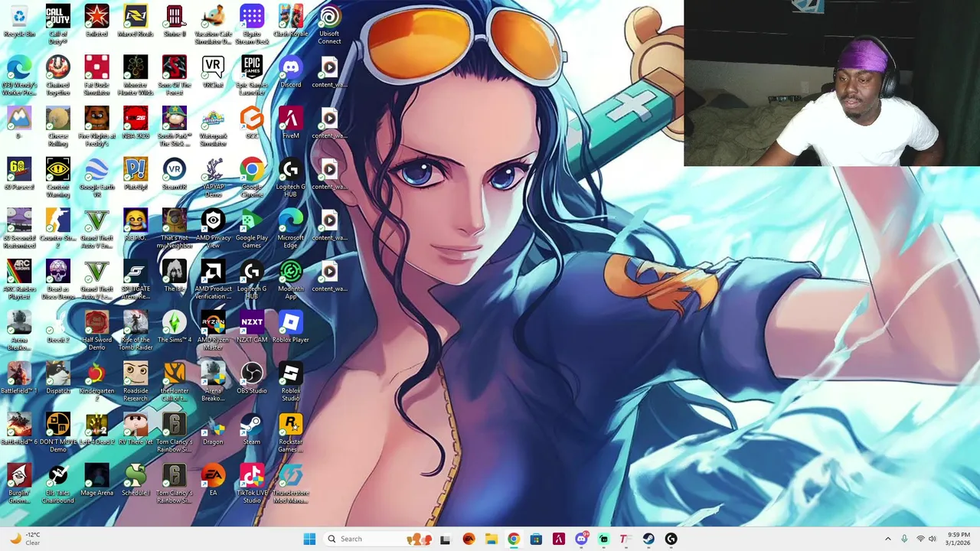Open The Sims 4 desktop icon
The height and width of the screenshot is (551, 980).
174,328
